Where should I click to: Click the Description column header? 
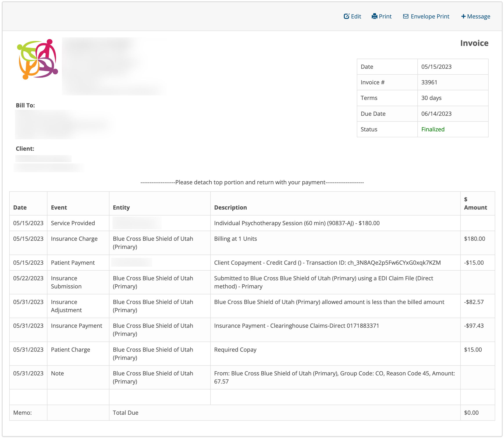pyautogui.click(x=230, y=208)
